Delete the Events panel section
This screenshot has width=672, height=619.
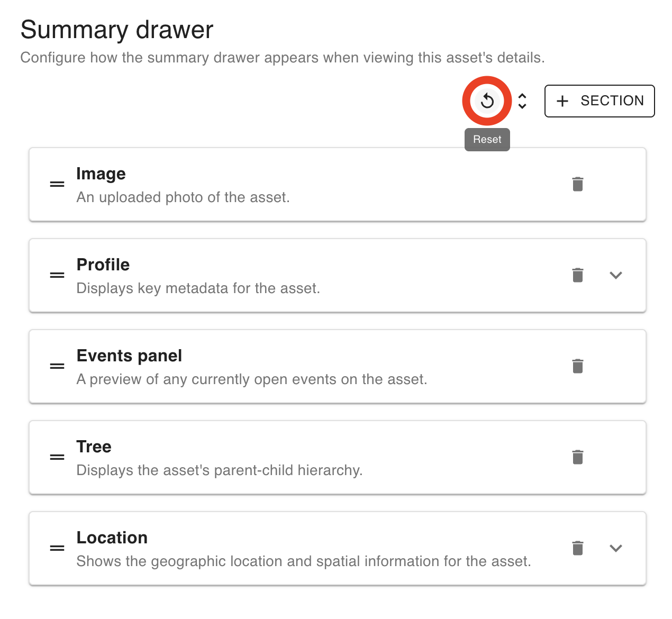tap(577, 366)
